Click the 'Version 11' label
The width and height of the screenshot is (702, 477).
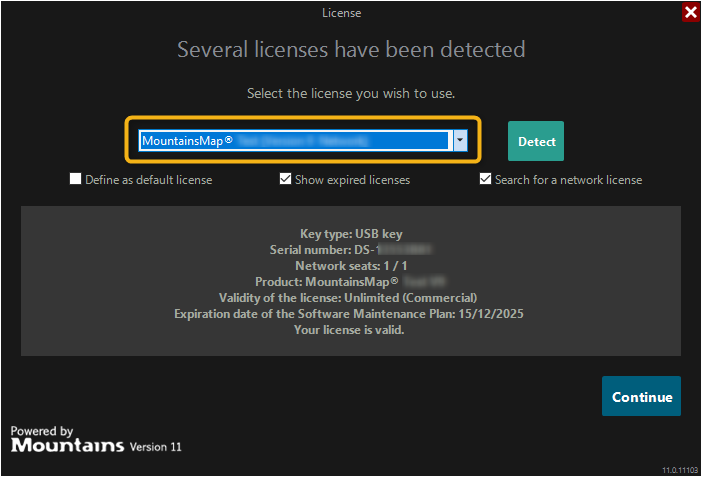156,447
